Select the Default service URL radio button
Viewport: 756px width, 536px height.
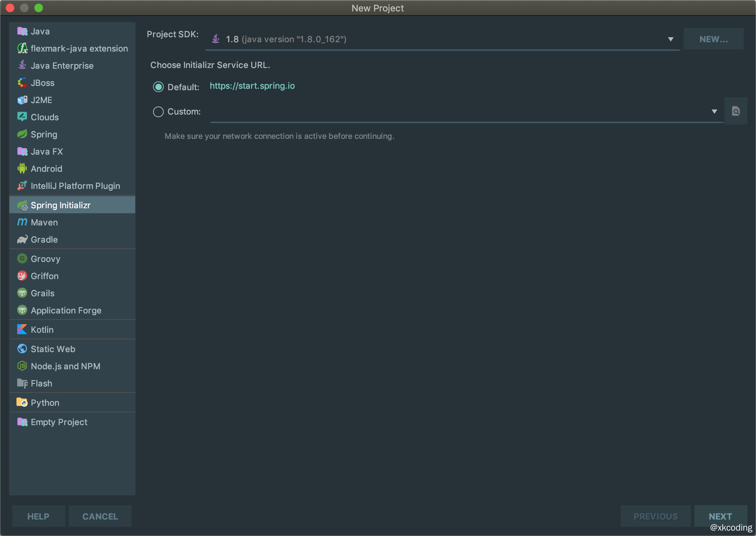pyautogui.click(x=158, y=87)
